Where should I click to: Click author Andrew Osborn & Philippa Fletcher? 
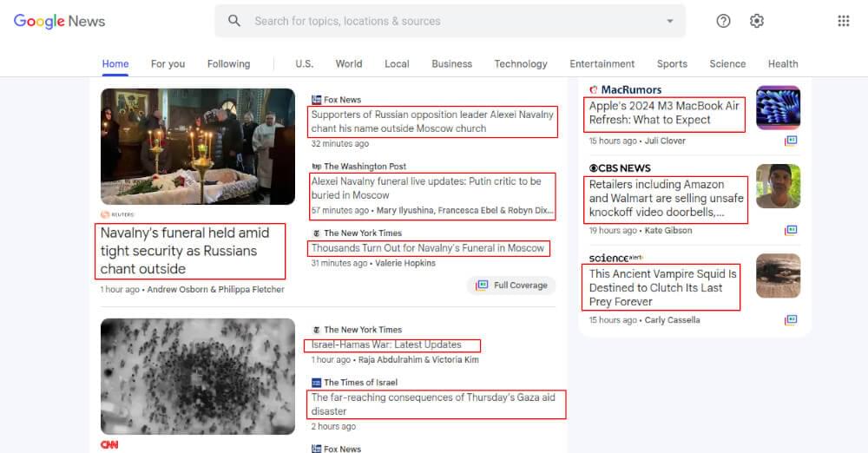point(215,290)
